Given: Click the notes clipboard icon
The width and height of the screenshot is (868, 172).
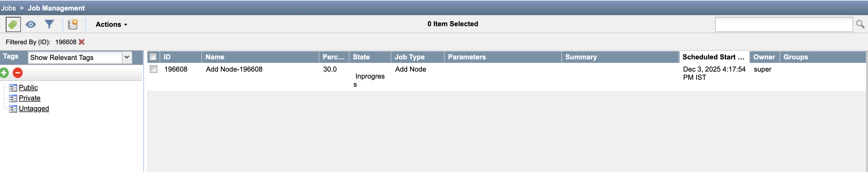Looking at the screenshot, I should 73,24.
